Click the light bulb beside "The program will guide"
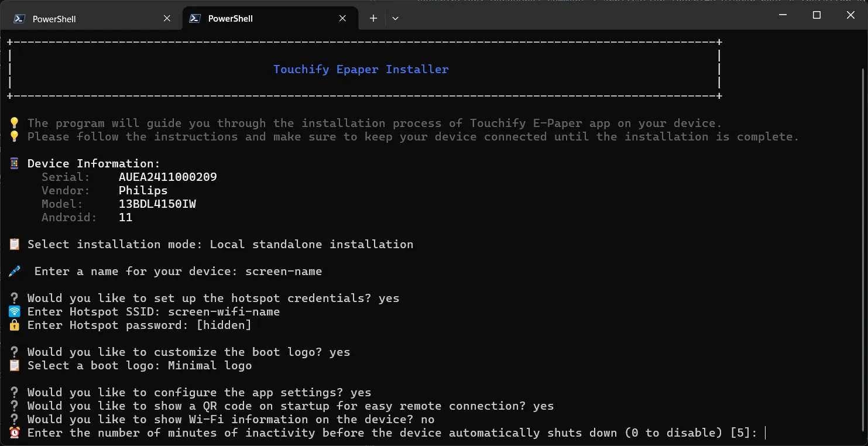 tap(15, 123)
